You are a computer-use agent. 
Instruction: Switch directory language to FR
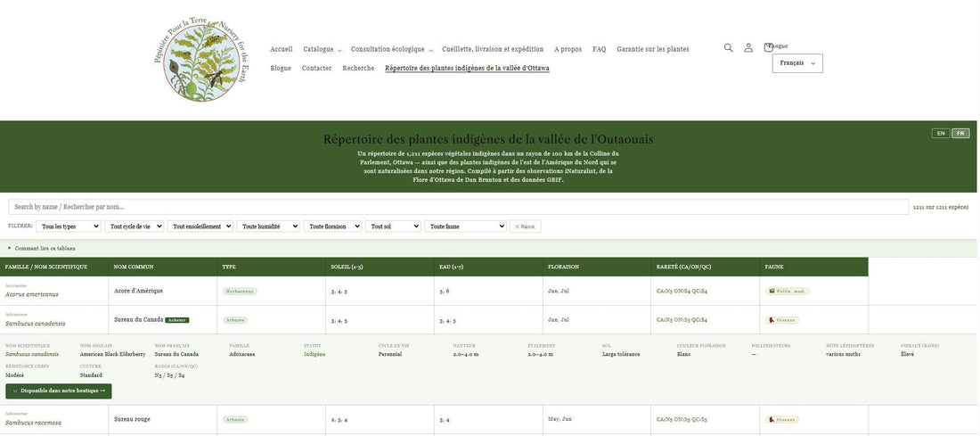[x=960, y=133]
